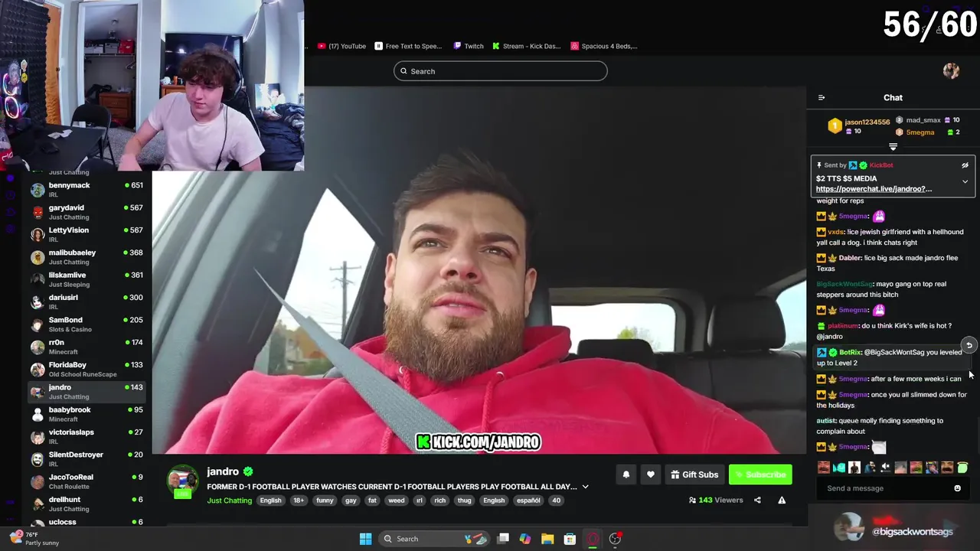Viewport: 980px width, 551px height.
Task: Open Task View from the taskbar
Action: (503, 539)
